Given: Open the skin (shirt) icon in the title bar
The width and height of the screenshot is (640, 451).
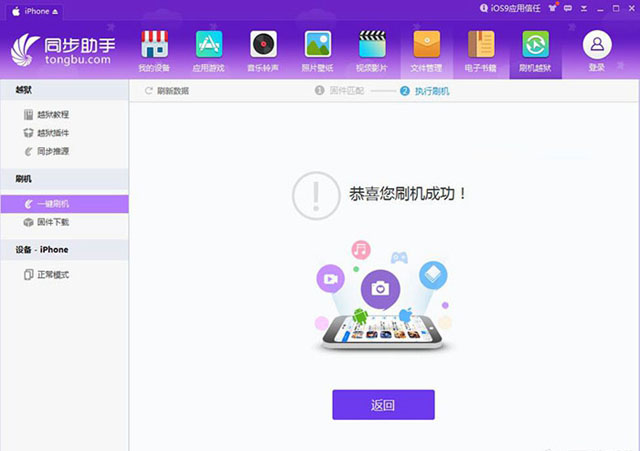Looking at the screenshot, I should coord(552,8).
